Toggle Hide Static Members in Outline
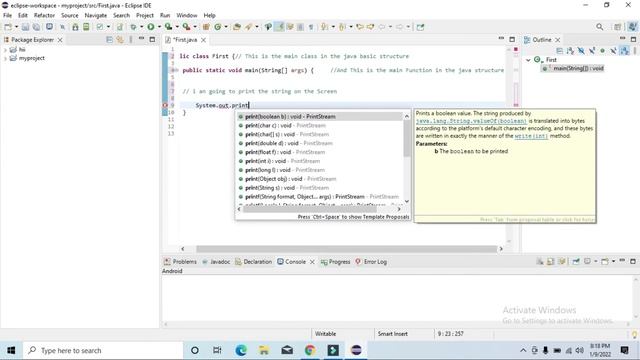Screen dimensions: 640x360 pos(592,51)
